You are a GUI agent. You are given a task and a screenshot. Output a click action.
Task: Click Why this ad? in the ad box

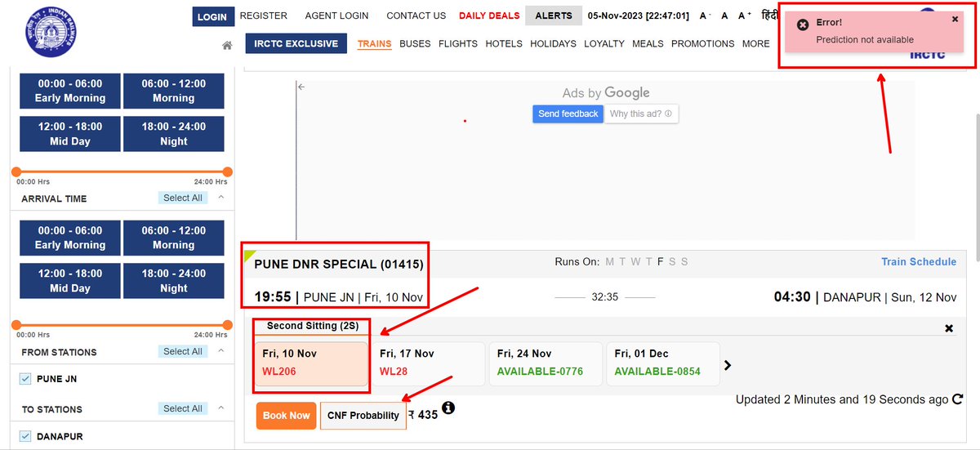click(x=641, y=114)
